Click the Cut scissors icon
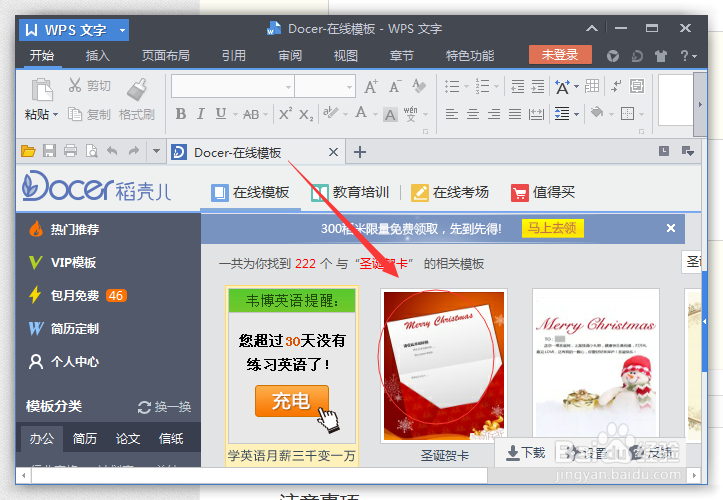 tap(75, 85)
